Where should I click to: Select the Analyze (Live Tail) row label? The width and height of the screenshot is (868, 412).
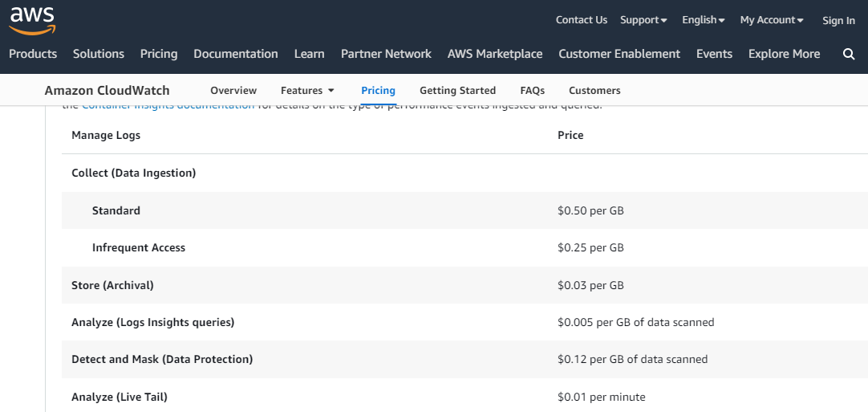(x=120, y=397)
